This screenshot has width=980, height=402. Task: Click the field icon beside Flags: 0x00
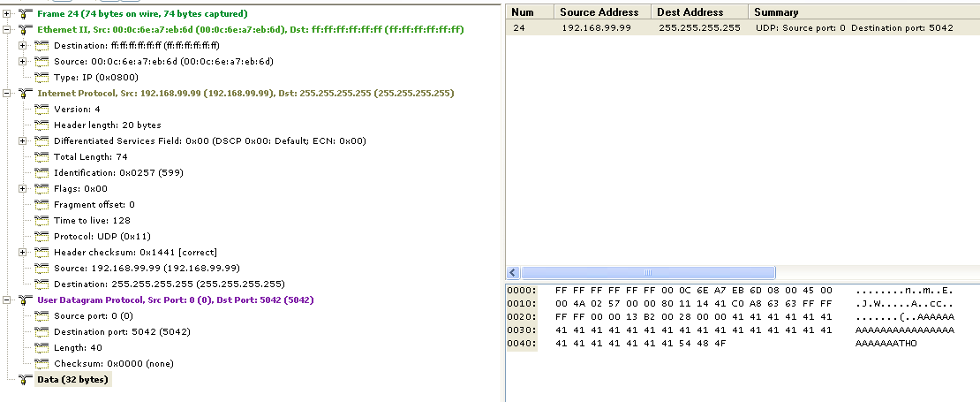pyautogui.click(x=41, y=189)
